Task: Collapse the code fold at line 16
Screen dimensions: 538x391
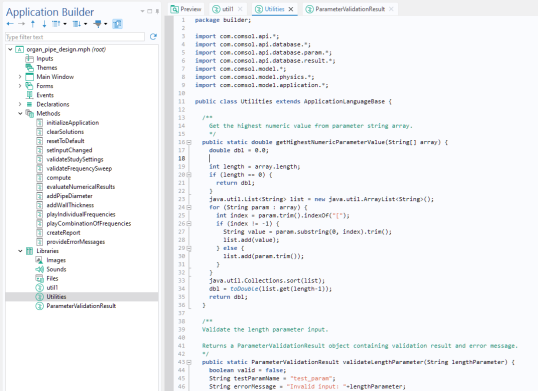Action: pos(189,142)
